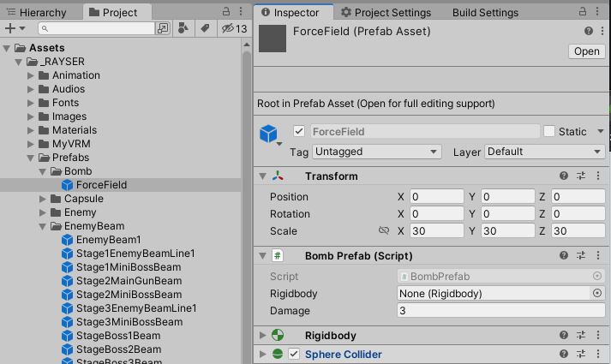This screenshot has height=364, width=611.
Task: Lock the Inspector panel
Action: point(583,11)
